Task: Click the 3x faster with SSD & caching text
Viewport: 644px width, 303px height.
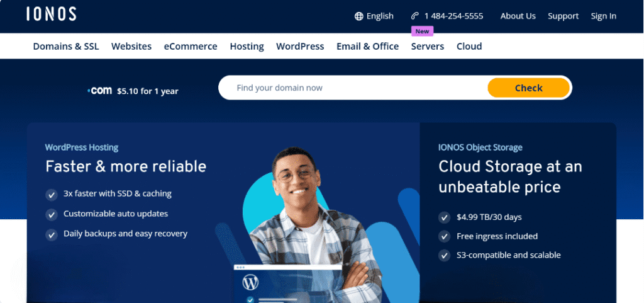Action: pos(118,193)
